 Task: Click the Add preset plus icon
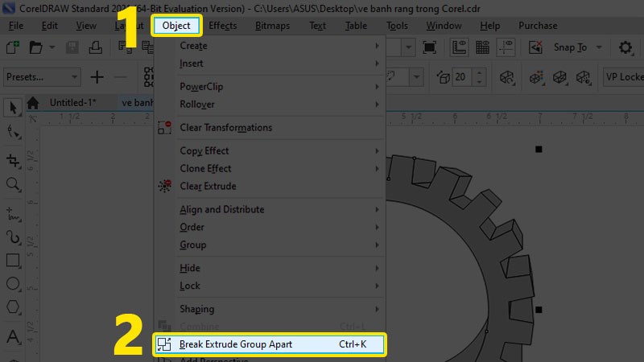click(97, 77)
